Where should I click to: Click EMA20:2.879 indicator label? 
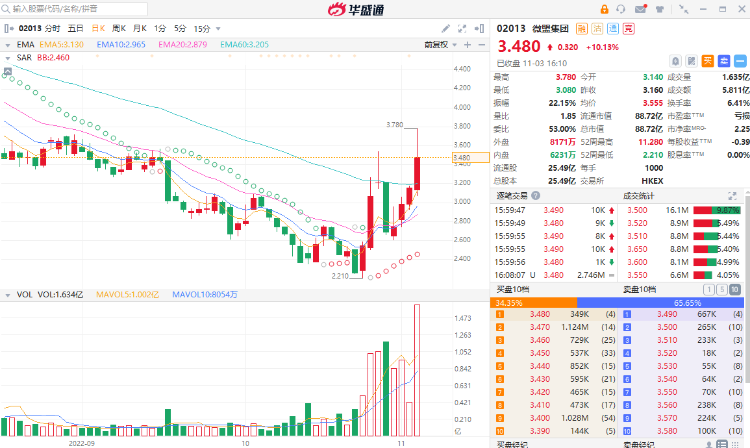pos(183,44)
